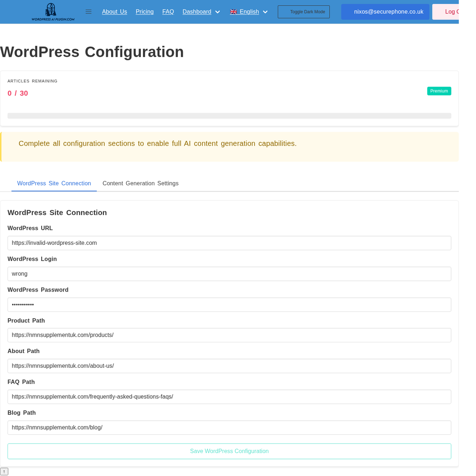Switch to Content Generation Settings tab

coord(140,183)
